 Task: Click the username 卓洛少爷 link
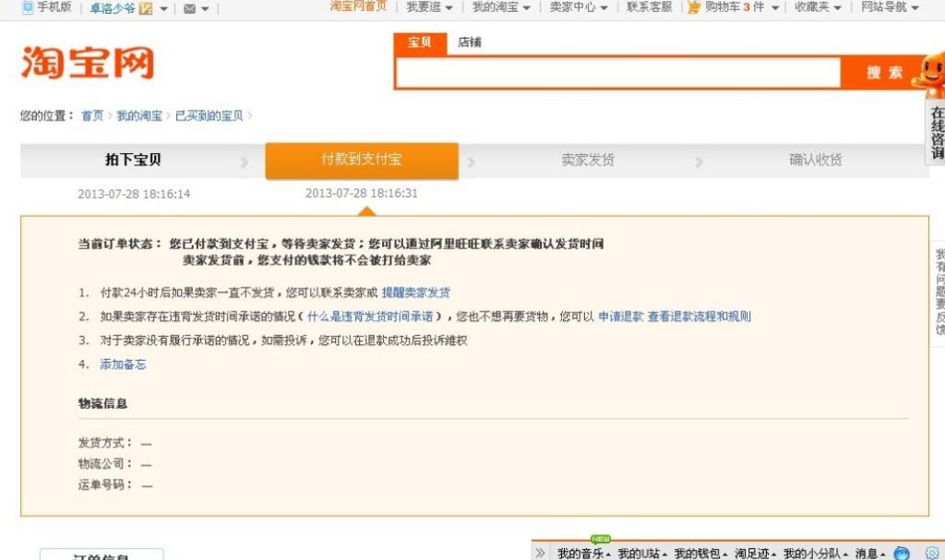point(113,8)
